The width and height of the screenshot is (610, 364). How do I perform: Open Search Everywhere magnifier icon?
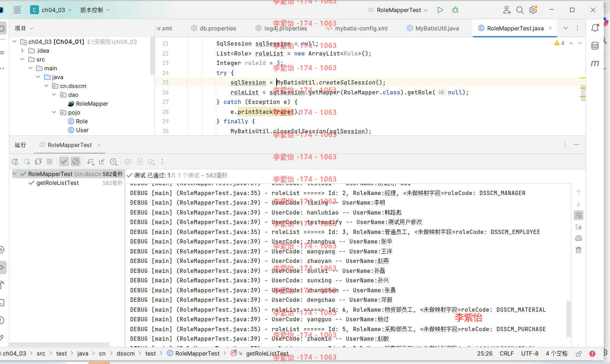pyautogui.click(x=520, y=10)
